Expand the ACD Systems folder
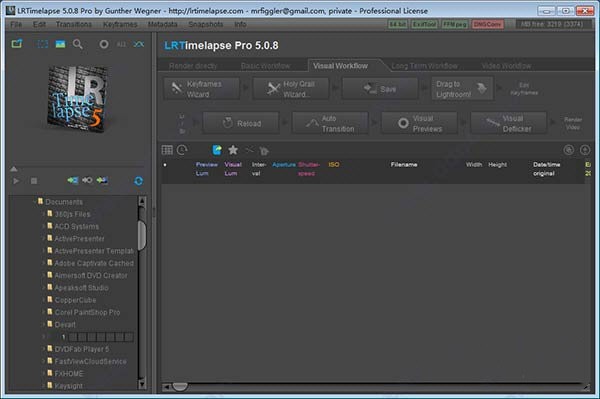The width and height of the screenshot is (600, 399). (x=44, y=226)
